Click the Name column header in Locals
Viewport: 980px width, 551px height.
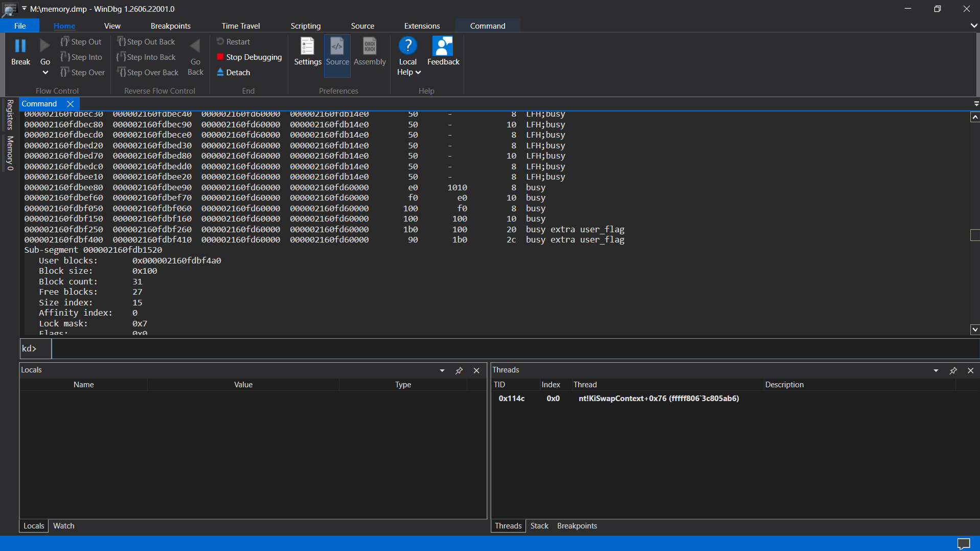84,385
